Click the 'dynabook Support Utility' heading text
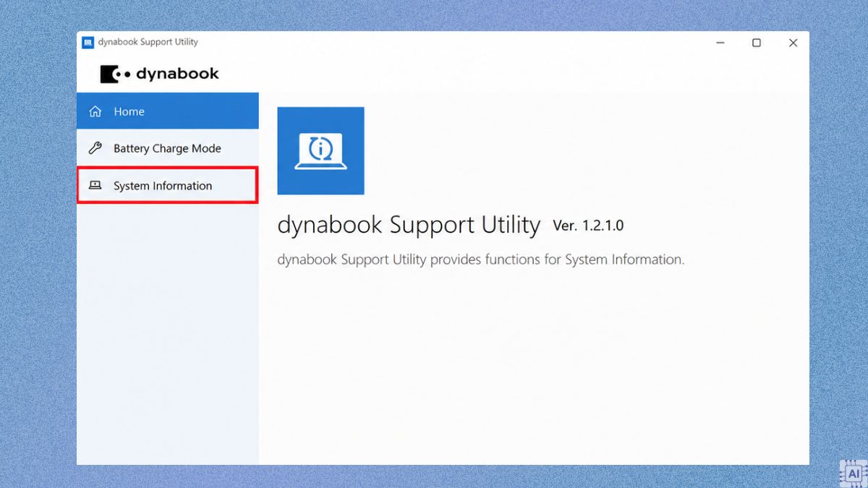Image resolution: width=868 pixels, height=488 pixels. [409, 226]
